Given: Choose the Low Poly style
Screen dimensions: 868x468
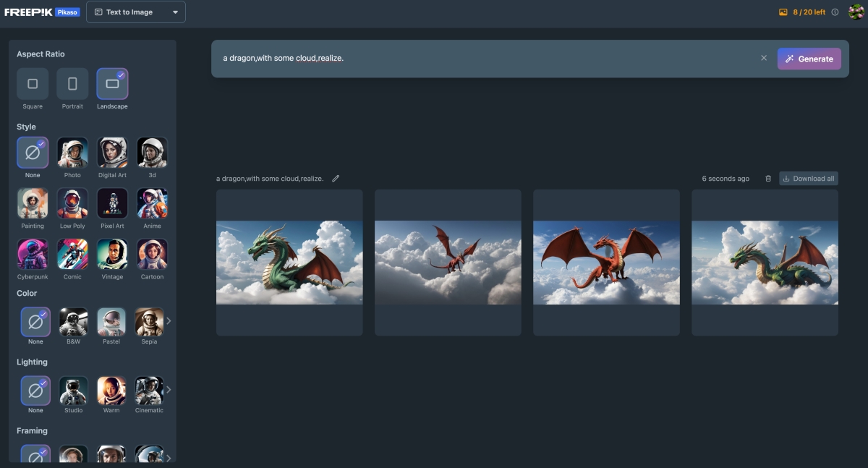Looking at the screenshot, I should pos(72,203).
